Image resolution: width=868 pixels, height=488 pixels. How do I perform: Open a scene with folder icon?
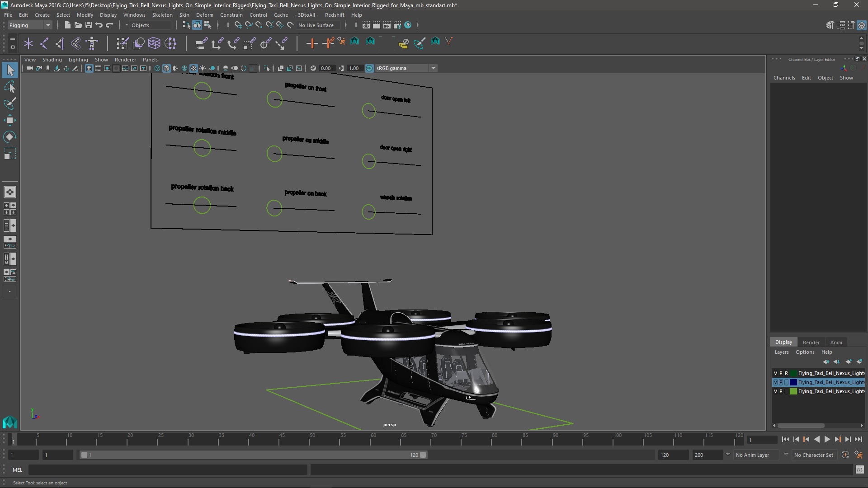[x=78, y=25]
